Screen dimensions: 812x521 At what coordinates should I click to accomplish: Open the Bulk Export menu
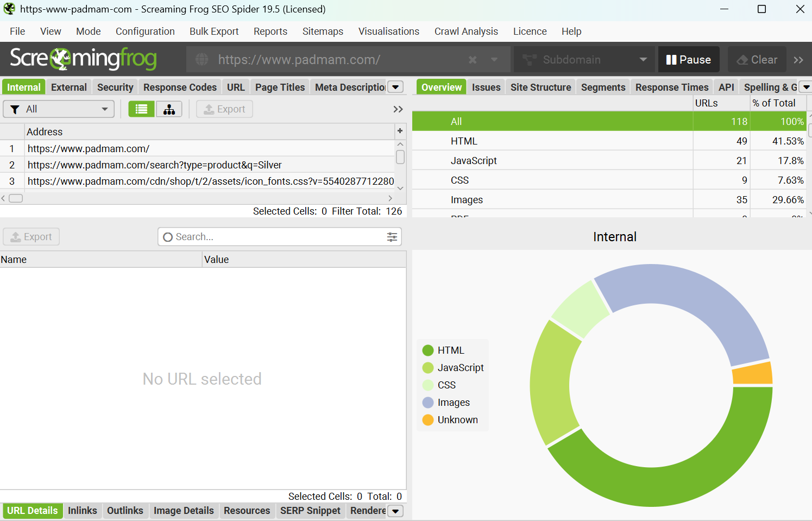point(213,32)
